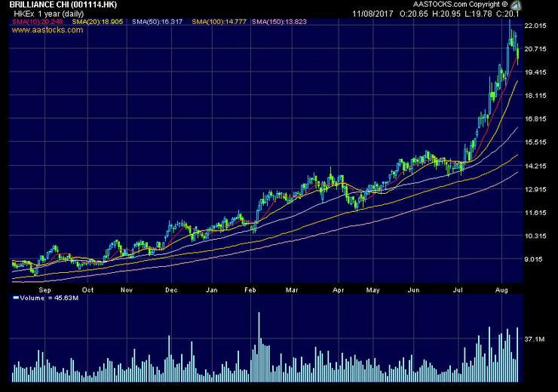Select the SMA(50):16.317 legend label
This screenshot has height=392, width=558.
point(157,22)
